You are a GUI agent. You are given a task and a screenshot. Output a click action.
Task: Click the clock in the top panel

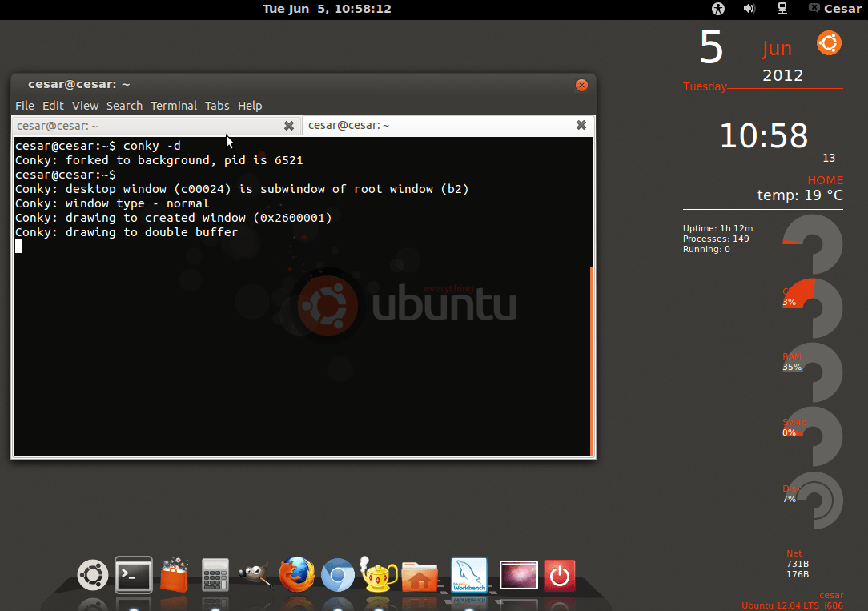click(x=327, y=9)
